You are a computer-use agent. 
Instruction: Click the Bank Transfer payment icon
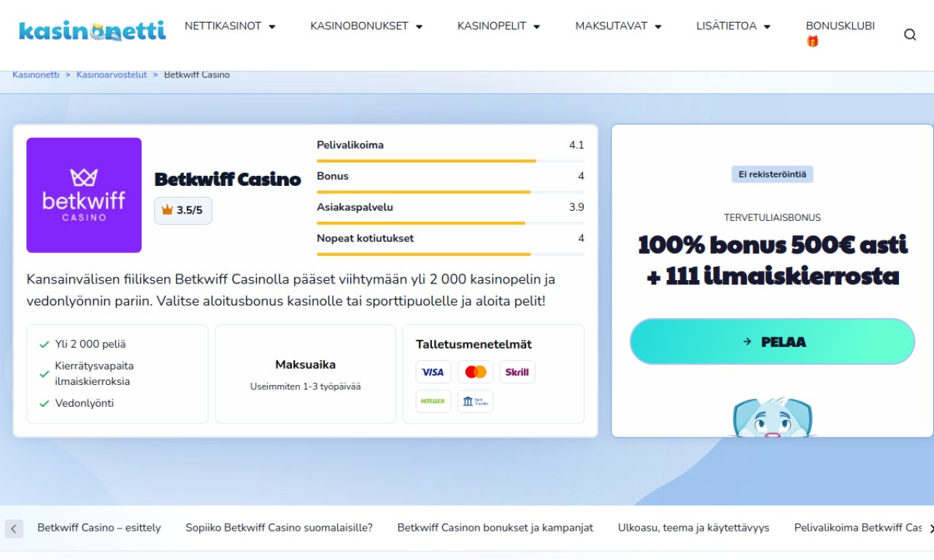(x=476, y=401)
